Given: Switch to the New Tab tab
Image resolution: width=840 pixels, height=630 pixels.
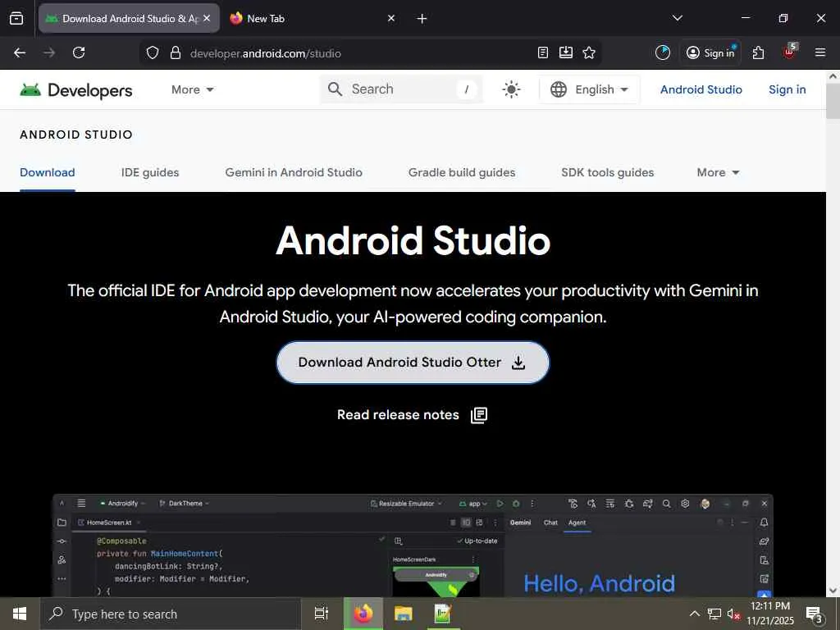Looking at the screenshot, I should 311,18.
